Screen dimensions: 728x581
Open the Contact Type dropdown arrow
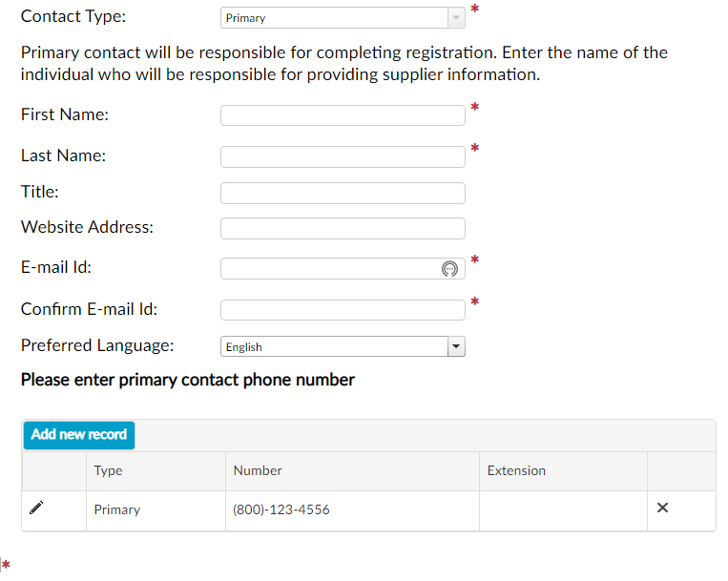click(456, 17)
